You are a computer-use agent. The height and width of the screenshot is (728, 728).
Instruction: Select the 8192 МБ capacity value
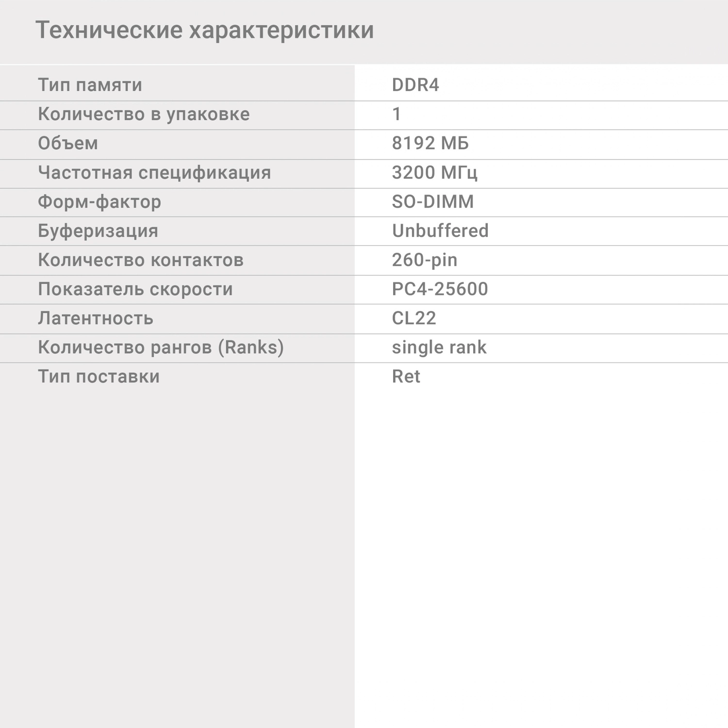coord(430,143)
